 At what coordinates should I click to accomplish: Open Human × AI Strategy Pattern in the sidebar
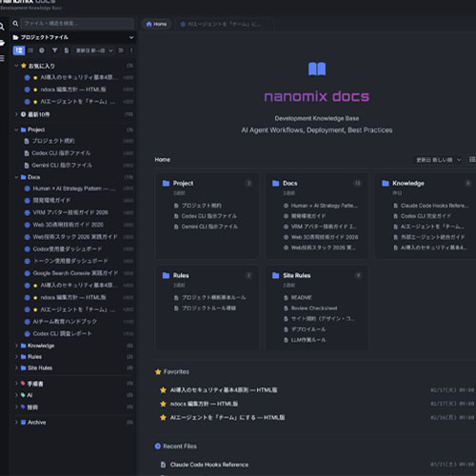(x=74, y=188)
